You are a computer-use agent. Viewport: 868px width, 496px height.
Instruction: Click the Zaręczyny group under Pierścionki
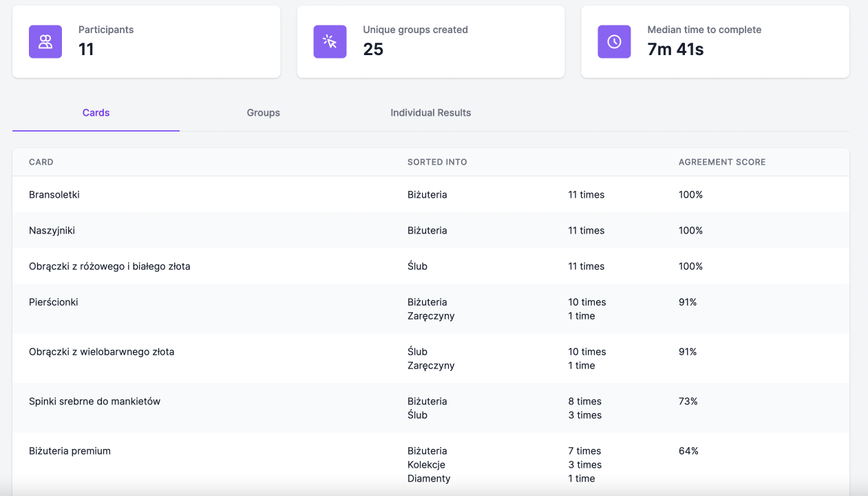[x=431, y=316]
